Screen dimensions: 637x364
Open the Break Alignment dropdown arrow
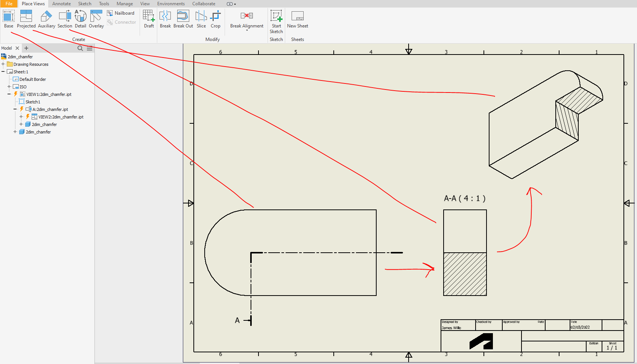pos(246,29)
